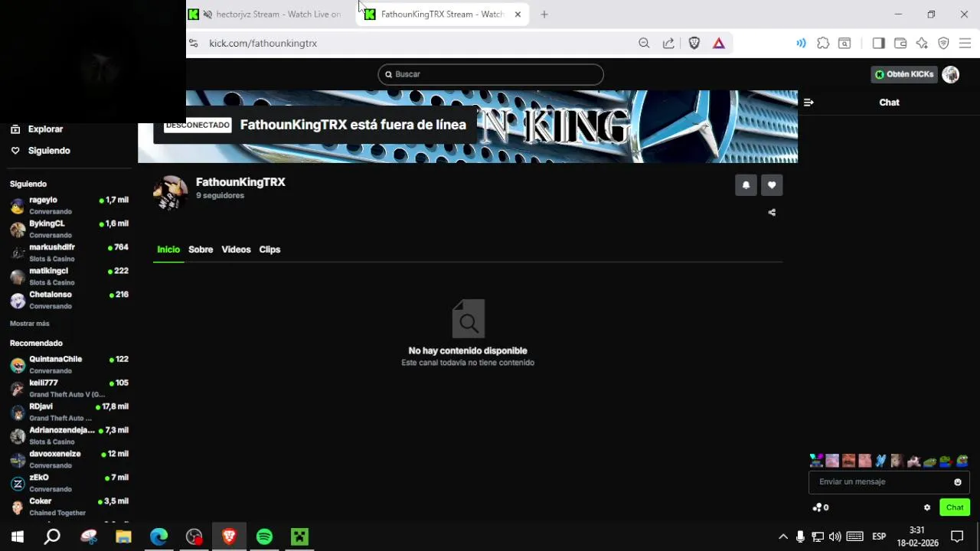Open Siguiendo in the sidebar
This screenshot has width=980, height=551.
(x=49, y=151)
